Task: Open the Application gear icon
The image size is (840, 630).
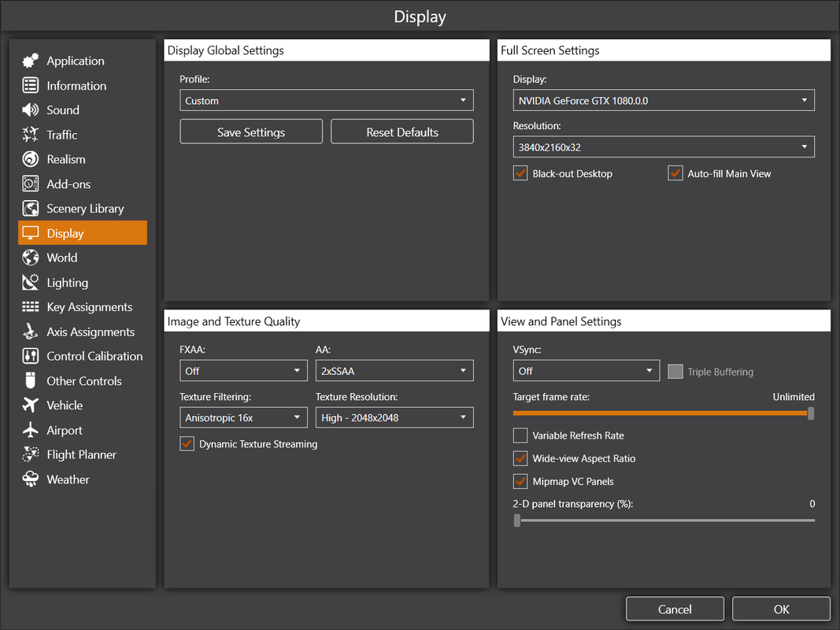Action: (31, 61)
